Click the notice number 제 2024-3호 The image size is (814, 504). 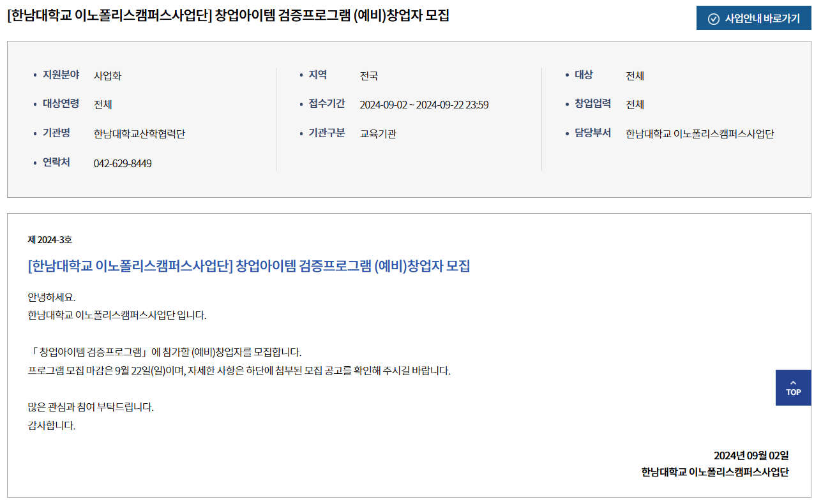pos(50,240)
